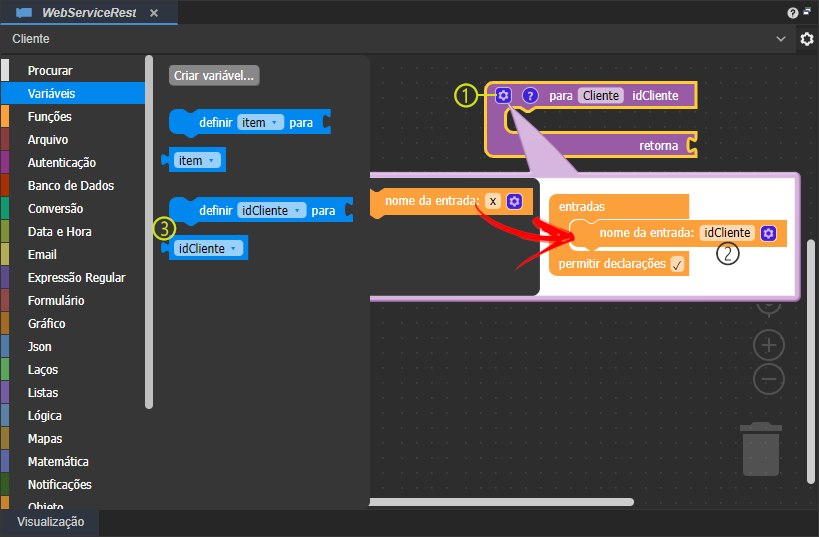The image size is (819, 537).
Task: Click the gear icon beside the idCliente input
Action: click(768, 233)
